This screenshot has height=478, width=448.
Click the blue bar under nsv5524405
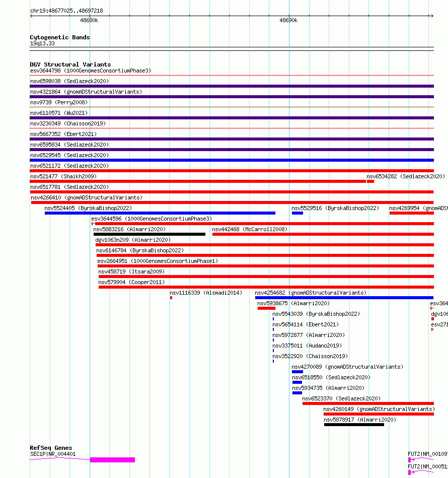coord(160,213)
